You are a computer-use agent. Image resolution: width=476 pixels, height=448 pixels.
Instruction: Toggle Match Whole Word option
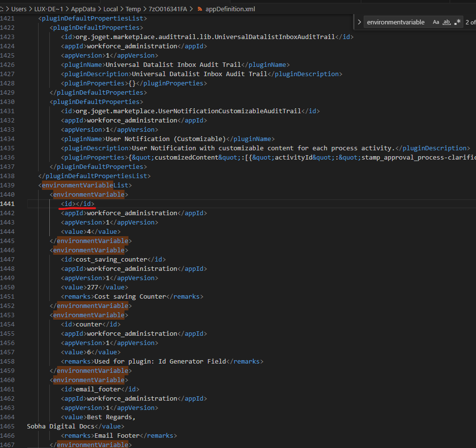click(x=446, y=22)
